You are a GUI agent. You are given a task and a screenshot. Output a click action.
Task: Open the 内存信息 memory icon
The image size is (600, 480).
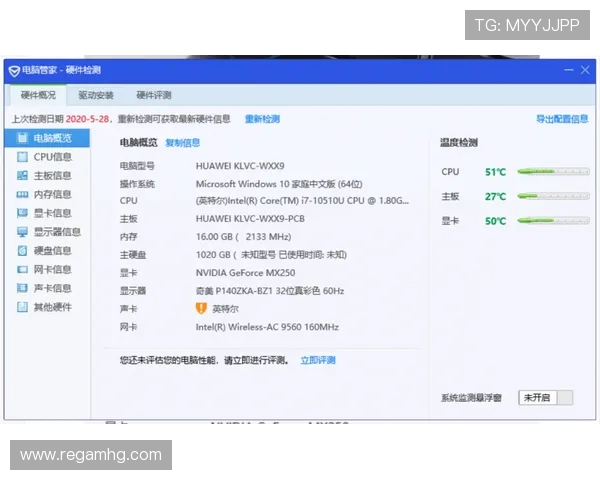point(23,194)
